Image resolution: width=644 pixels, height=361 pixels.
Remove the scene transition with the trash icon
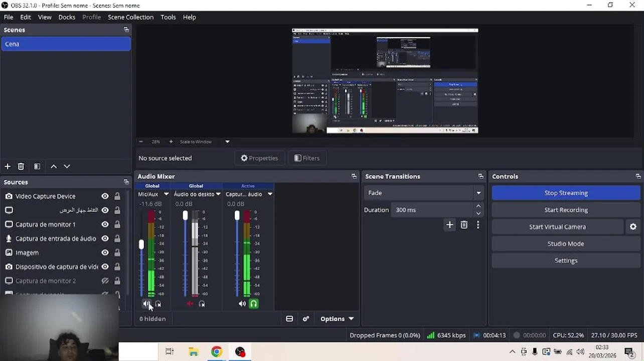tap(464, 225)
